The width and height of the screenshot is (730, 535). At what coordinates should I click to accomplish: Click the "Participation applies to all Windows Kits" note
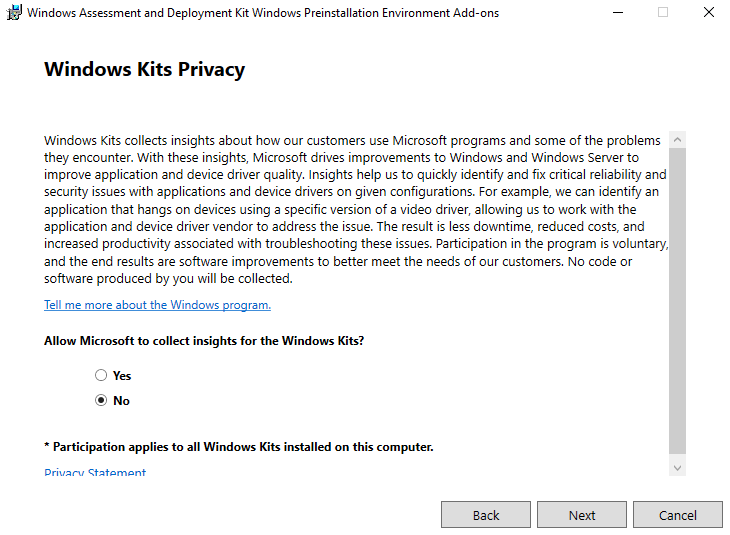click(x=239, y=447)
